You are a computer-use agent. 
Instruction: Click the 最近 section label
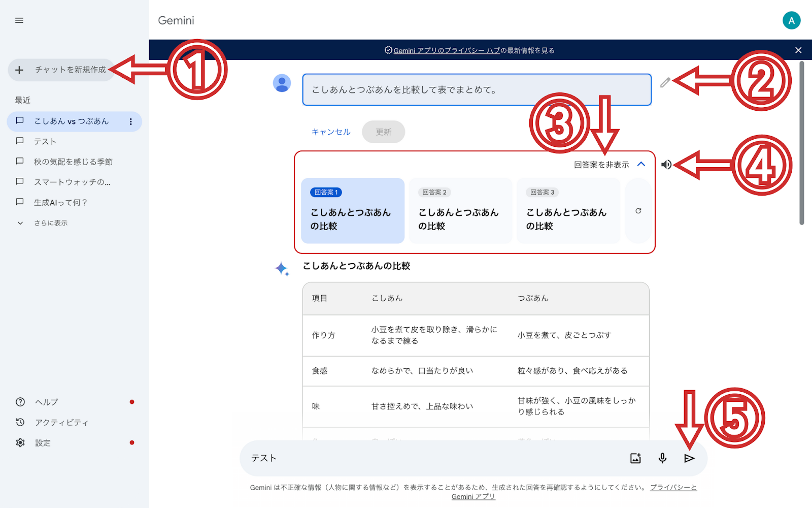pyautogui.click(x=23, y=100)
